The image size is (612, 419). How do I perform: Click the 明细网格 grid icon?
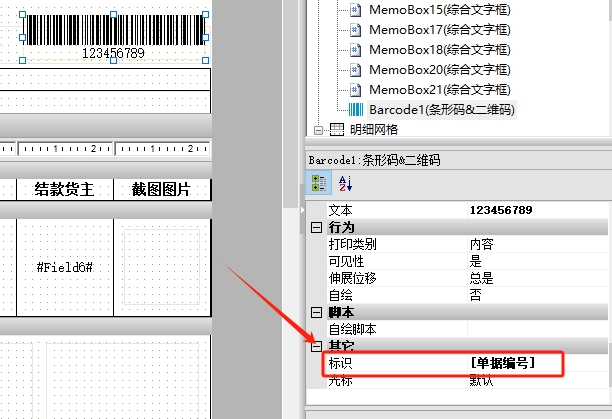click(337, 130)
